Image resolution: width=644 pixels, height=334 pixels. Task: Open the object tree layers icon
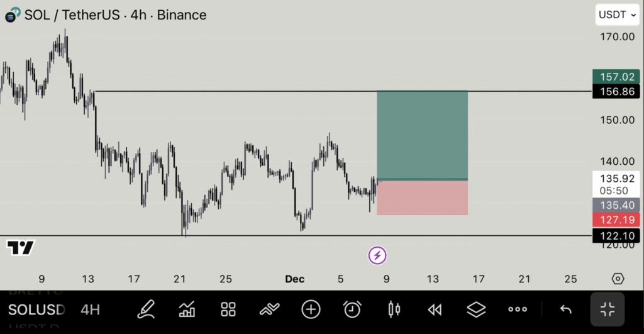pos(477,309)
